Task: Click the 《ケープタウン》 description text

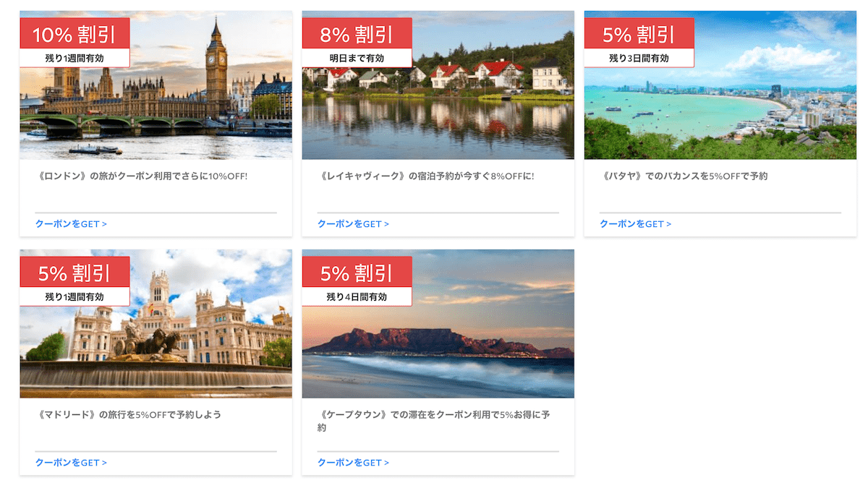Action: [434, 421]
